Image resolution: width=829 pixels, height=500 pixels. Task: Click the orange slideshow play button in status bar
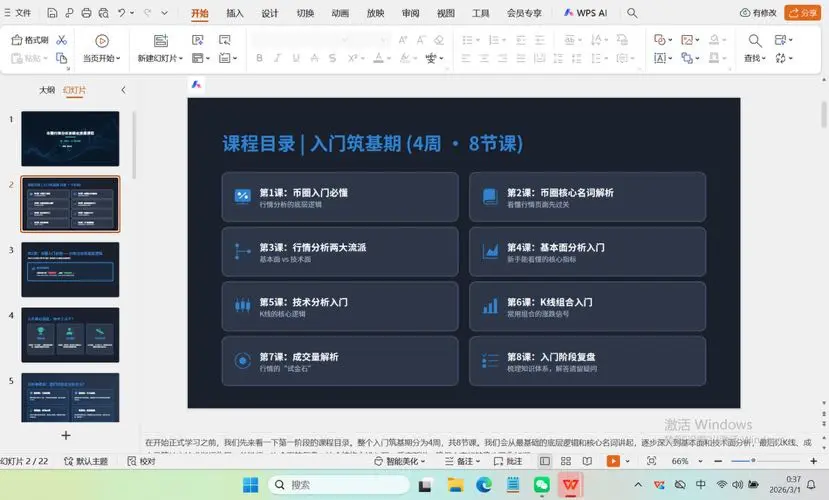point(613,461)
